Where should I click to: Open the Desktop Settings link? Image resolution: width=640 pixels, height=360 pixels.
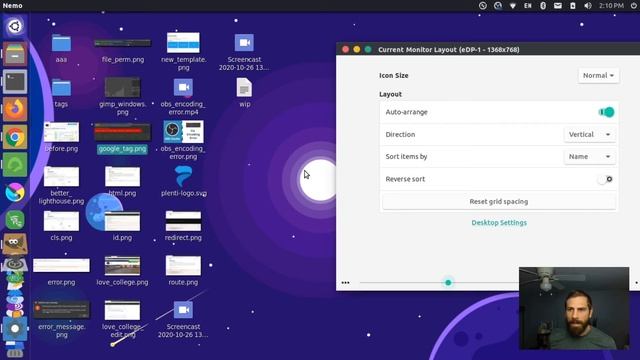pyautogui.click(x=499, y=223)
